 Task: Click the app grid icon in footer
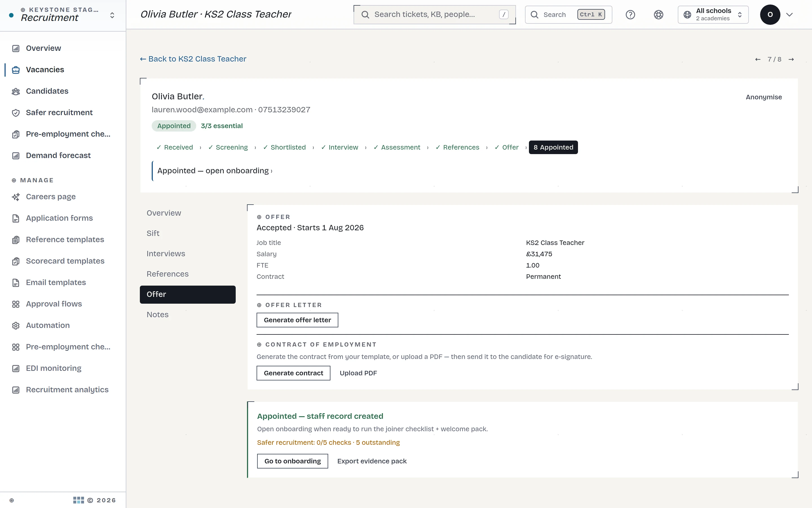[78, 500]
